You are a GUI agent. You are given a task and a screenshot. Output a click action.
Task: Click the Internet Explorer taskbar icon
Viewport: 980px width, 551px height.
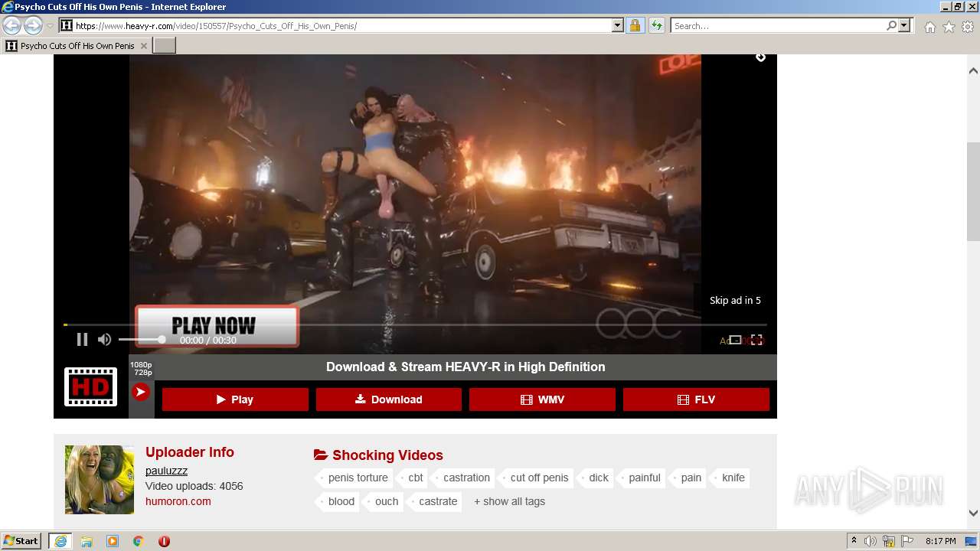[x=60, y=541]
